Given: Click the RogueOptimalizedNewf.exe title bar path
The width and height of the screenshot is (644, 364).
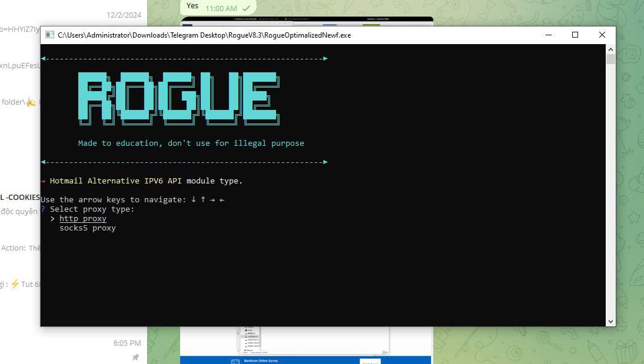Looking at the screenshot, I should tap(204, 35).
